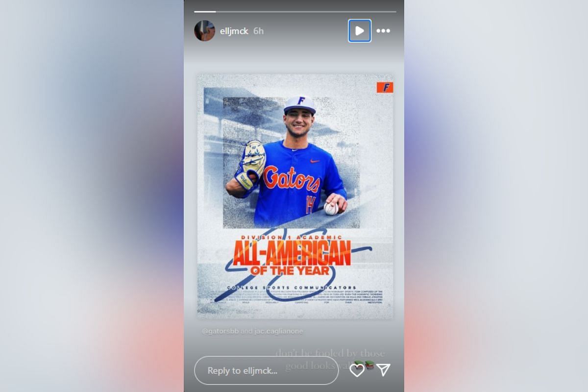Image resolution: width=588 pixels, height=392 pixels.
Task: Like the story with the heart icon
Action: (357, 370)
